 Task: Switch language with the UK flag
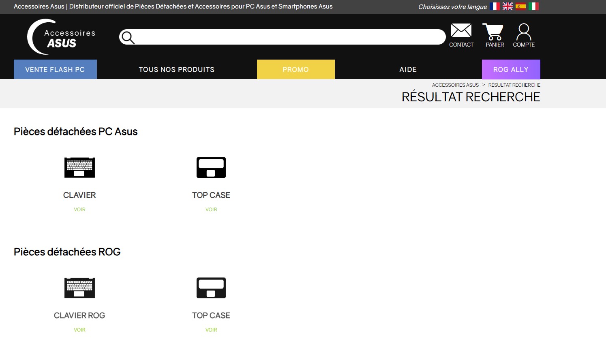tap(507, 6)
